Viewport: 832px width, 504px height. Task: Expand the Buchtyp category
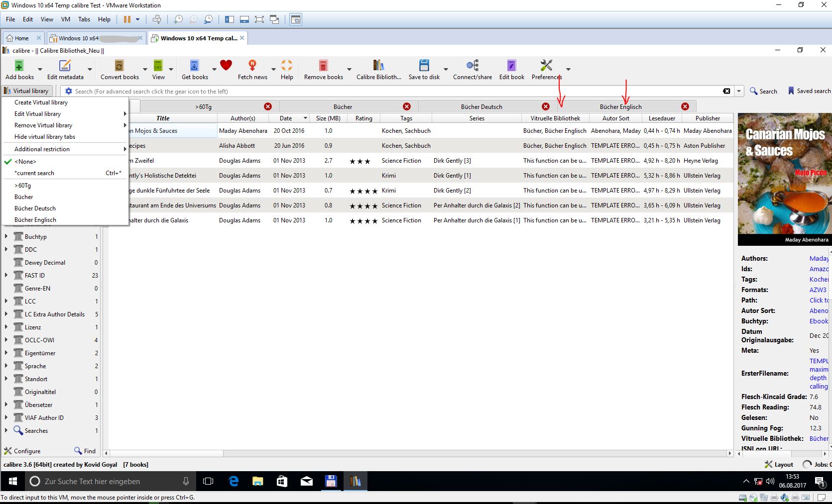[6, 236]
